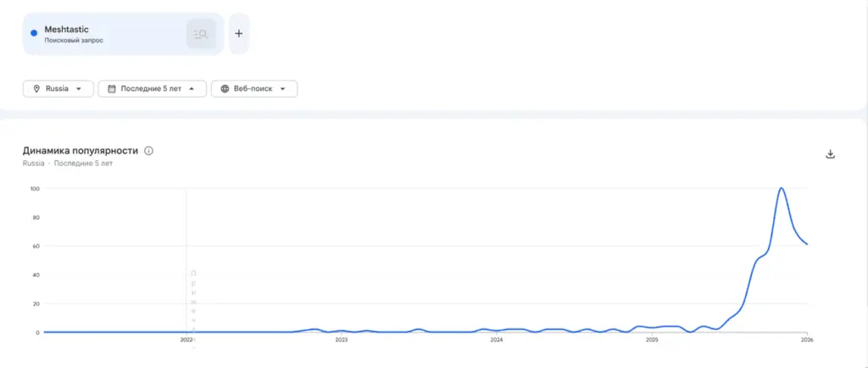
Task: Click the blue color dot beside Meshtastic
Action: [34, 33]
